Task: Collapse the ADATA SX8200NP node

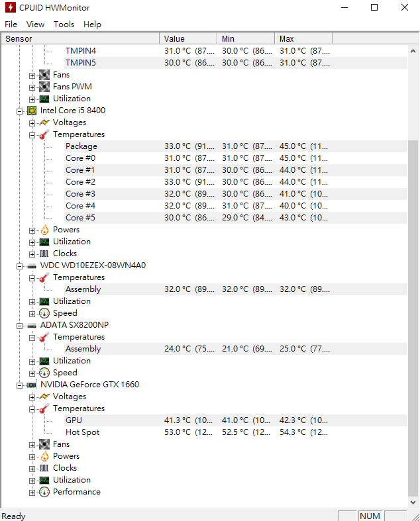Action: (x=20, y=326)
